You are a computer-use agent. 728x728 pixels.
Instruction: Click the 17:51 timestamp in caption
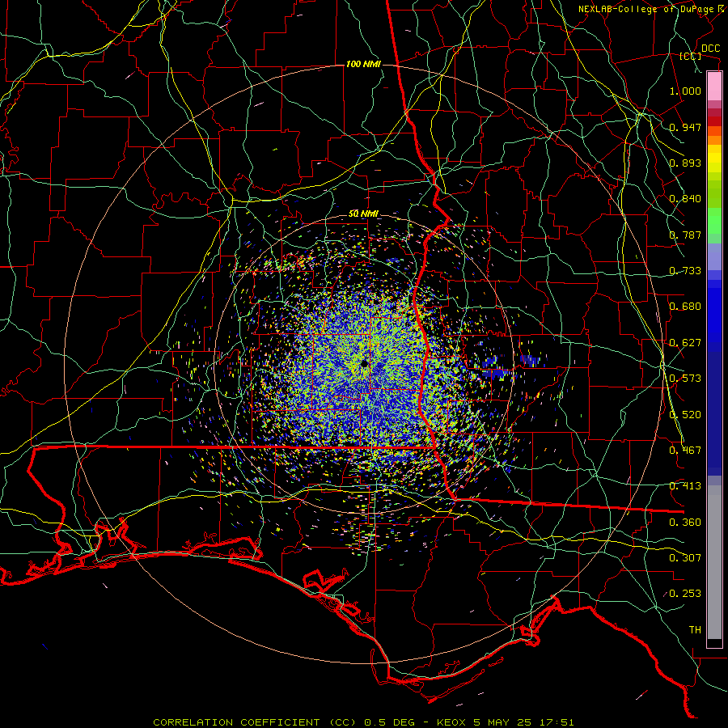[x=557, y=722]
